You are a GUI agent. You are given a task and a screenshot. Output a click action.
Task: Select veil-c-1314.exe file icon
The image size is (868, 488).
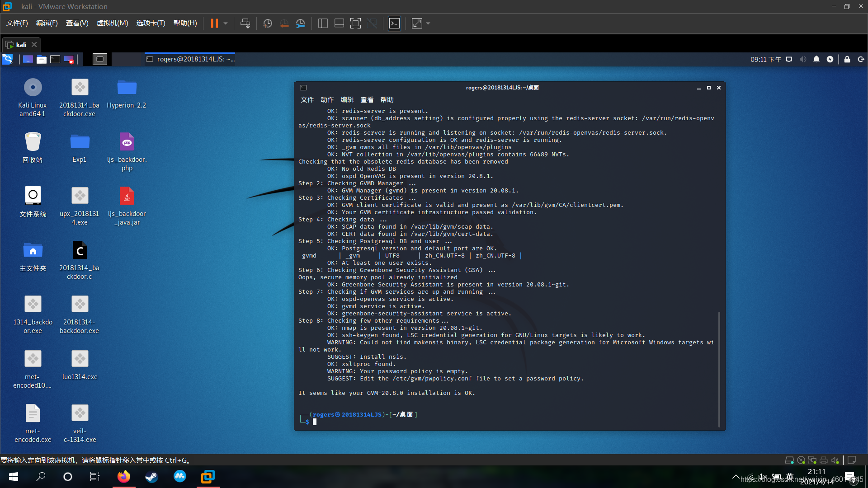click(x=80, y=423)
